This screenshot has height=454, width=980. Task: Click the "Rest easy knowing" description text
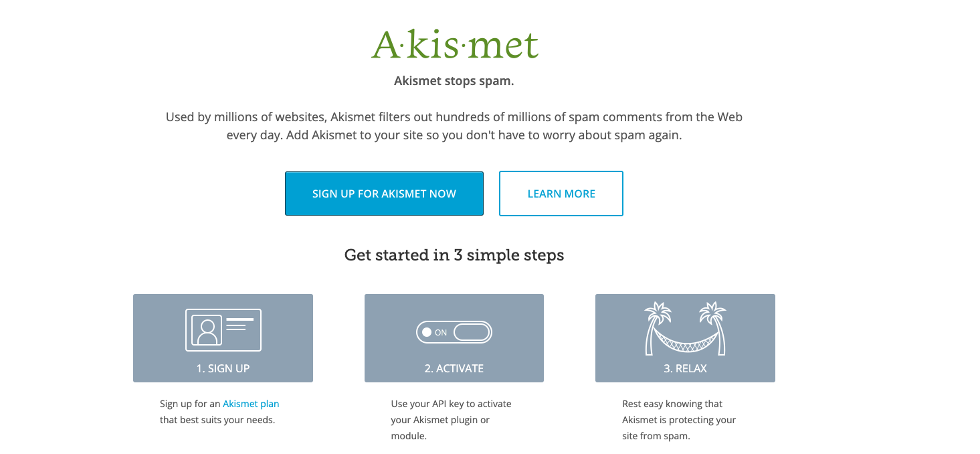pos(678,420)
